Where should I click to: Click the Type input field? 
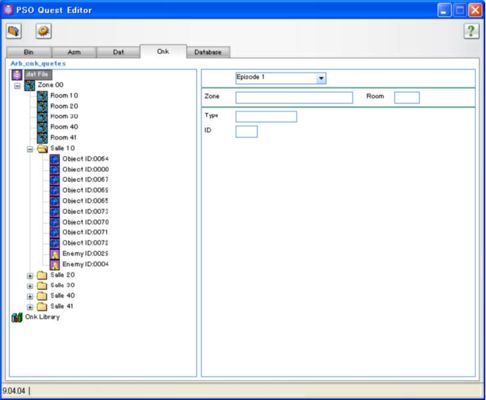click(x=266, y=117)
